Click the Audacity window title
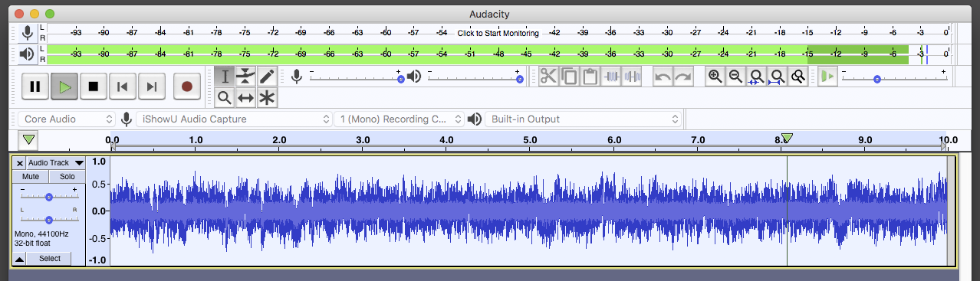 pos(489,14)
